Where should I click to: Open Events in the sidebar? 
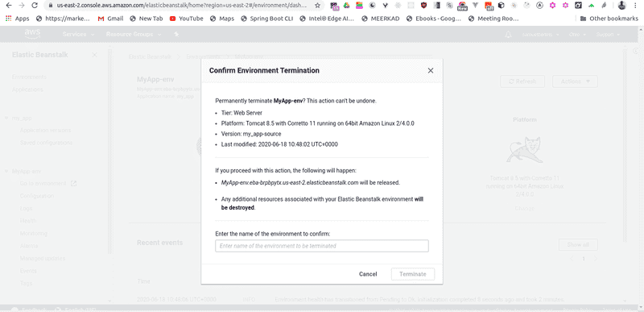pos(28,271)
